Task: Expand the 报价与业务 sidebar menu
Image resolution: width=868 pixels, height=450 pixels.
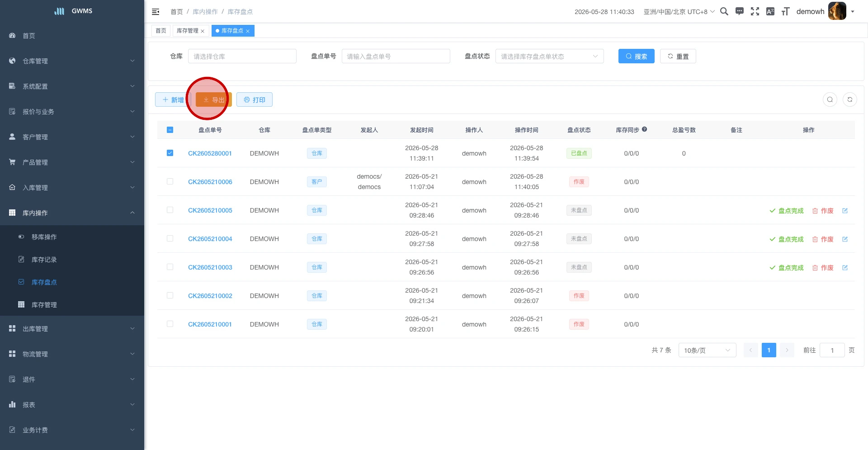Action: point(72,111)
